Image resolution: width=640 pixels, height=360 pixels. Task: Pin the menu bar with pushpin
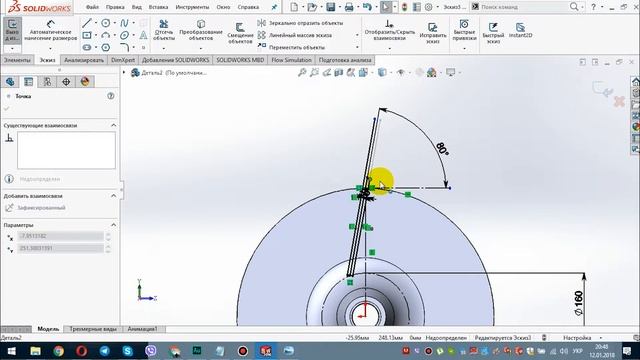click(x=274, y=7)
